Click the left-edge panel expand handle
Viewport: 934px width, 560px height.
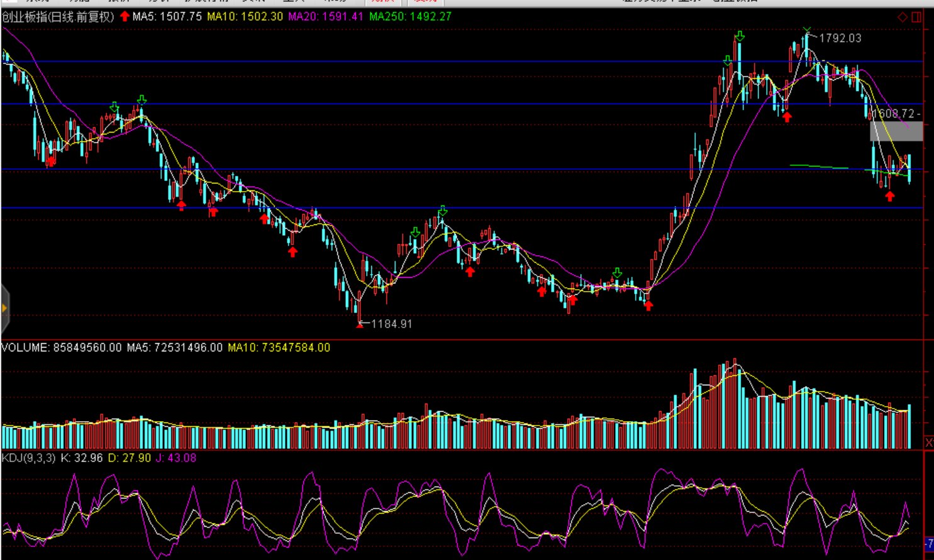4,308
